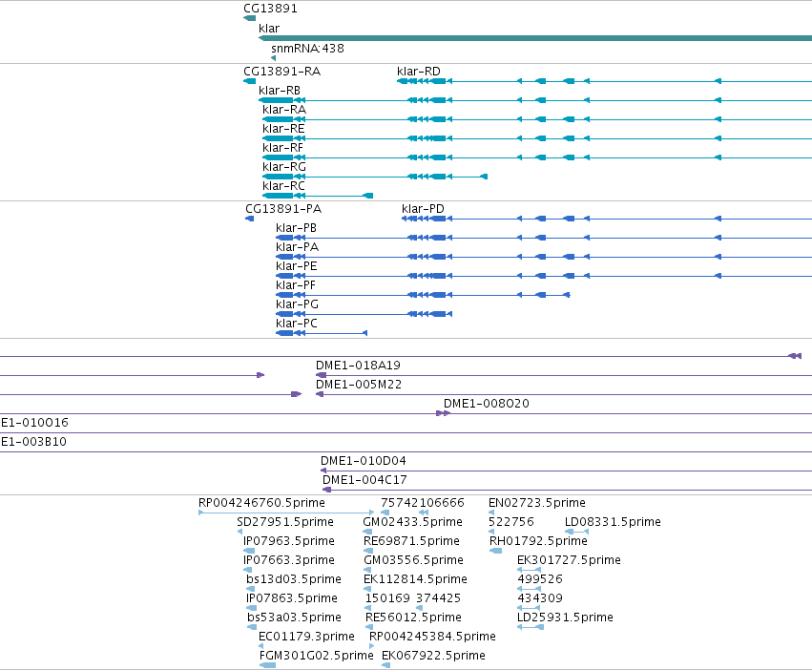Select bs53a03.5prime EST label

pos(294,618)
